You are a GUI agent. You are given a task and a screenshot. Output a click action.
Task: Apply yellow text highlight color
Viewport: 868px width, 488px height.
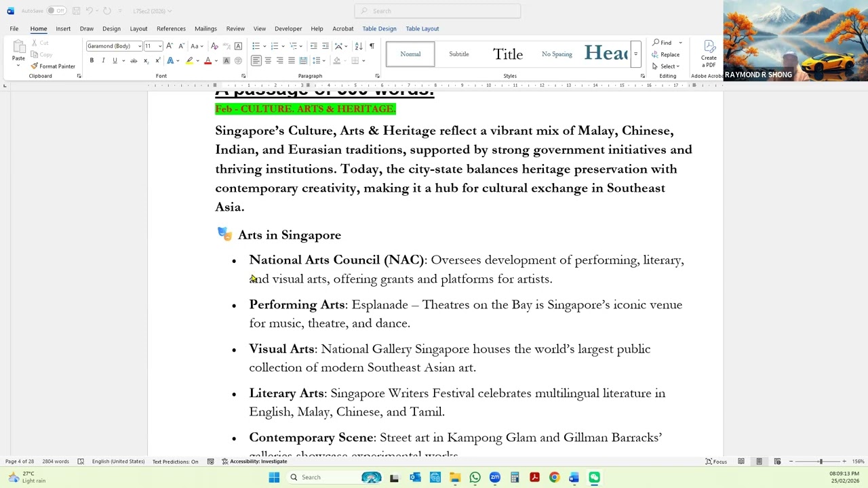tap(189, 61)
